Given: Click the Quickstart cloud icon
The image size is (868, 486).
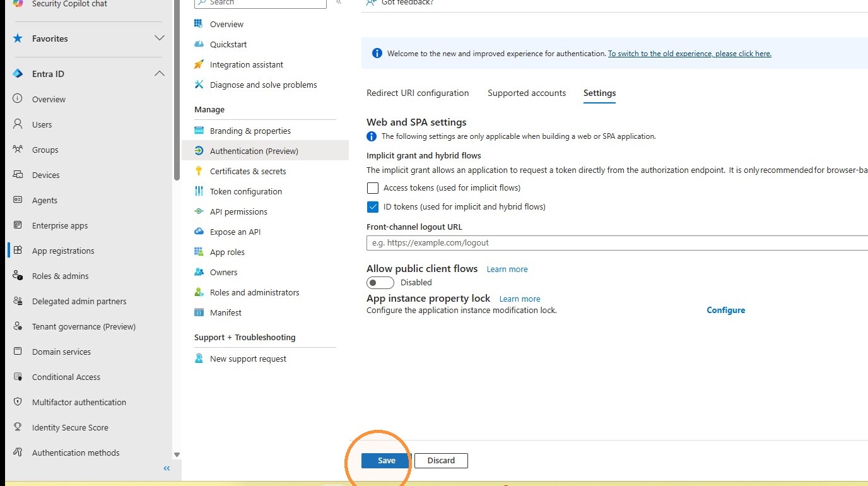Looking at the screenshot, I should (199, 44).
